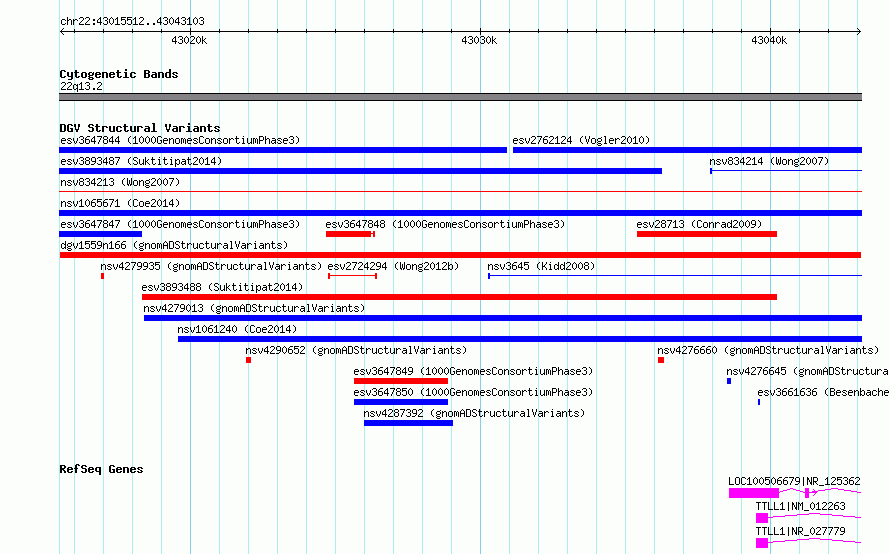Open TTLL1|NR_027779 gene label

click(x=800, y=531)
